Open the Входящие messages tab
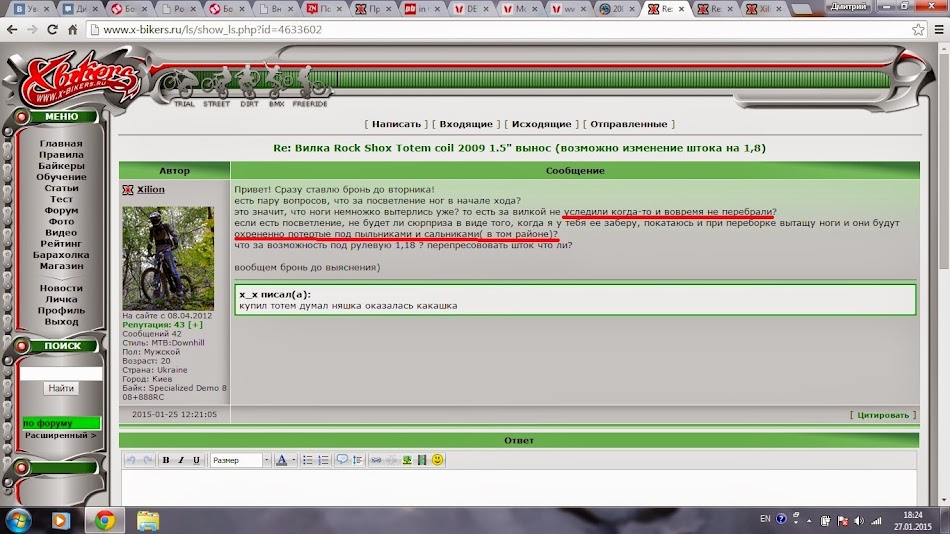This screenshot has height=534, width=950. tap(466, 124)
